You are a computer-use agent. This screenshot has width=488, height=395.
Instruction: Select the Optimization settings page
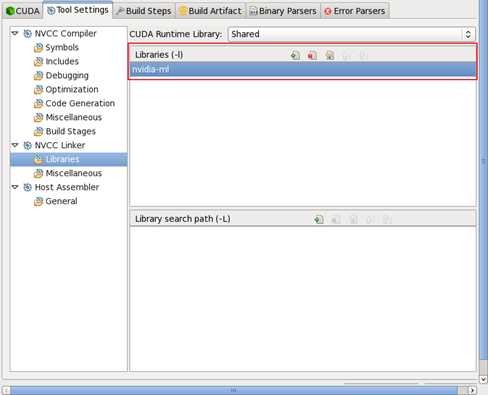coord(72,89)
